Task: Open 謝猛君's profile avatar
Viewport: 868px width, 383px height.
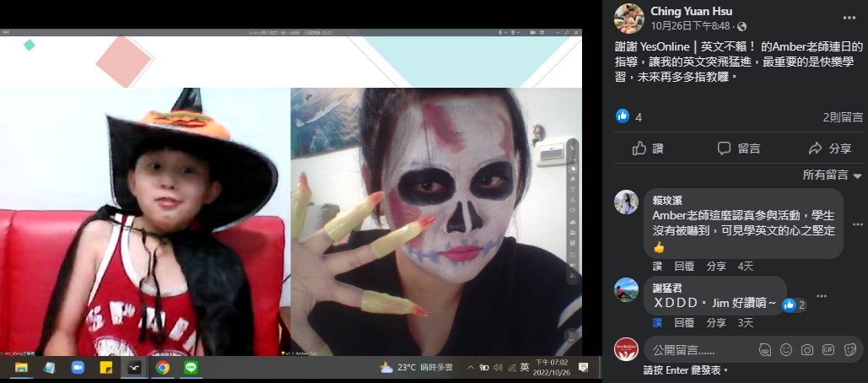Action: [x=626, y=289]
